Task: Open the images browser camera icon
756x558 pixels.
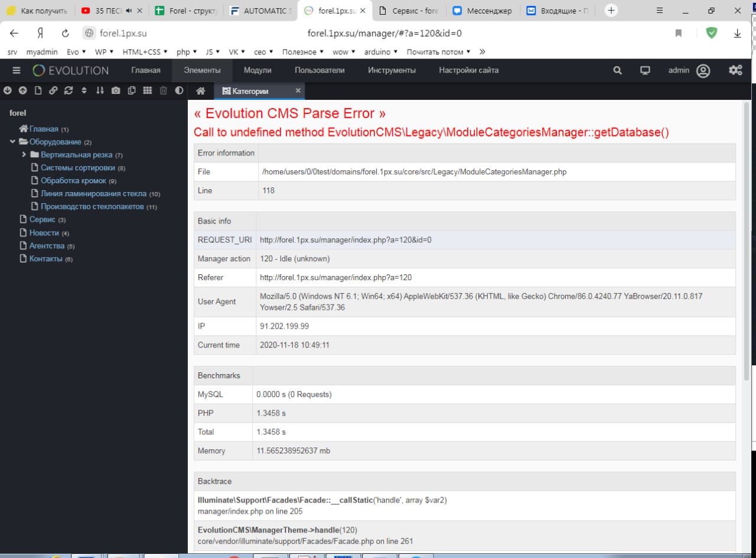Action: [x=116, y=90]
